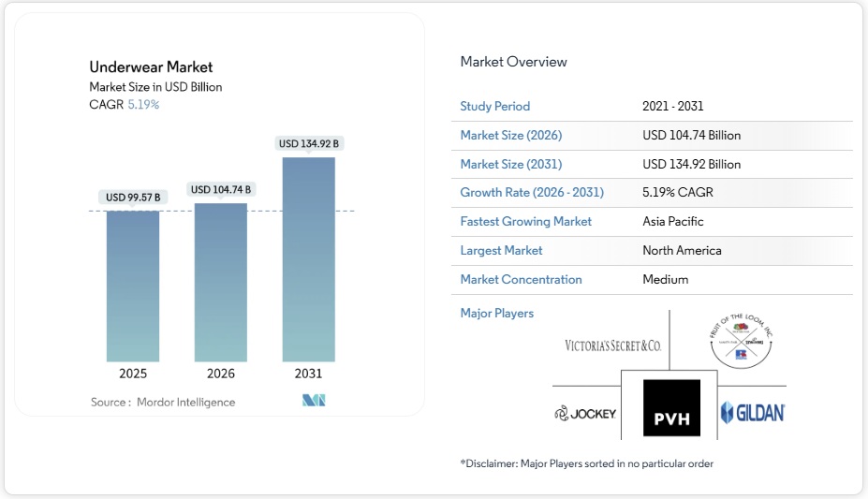Select the Study Period row label

point(494,107)
